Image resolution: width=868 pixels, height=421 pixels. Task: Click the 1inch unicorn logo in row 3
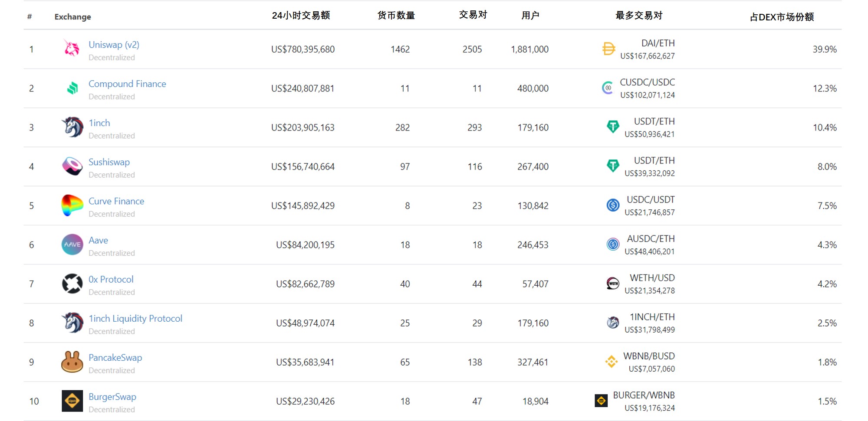(x=72, y=127)
